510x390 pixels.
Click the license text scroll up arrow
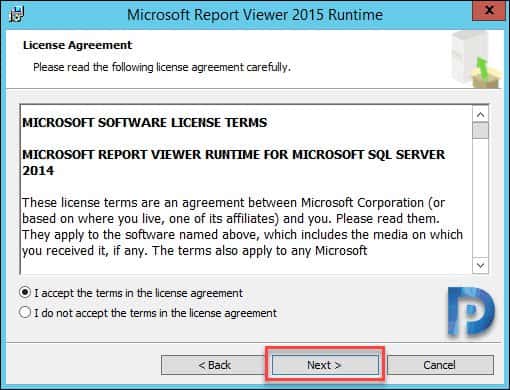tap(480, 115)
